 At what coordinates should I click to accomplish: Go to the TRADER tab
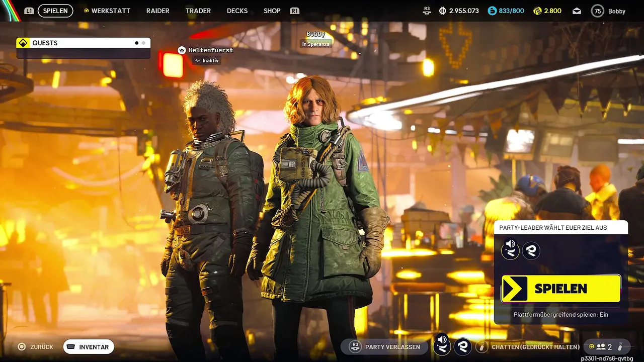click(198, 11)
